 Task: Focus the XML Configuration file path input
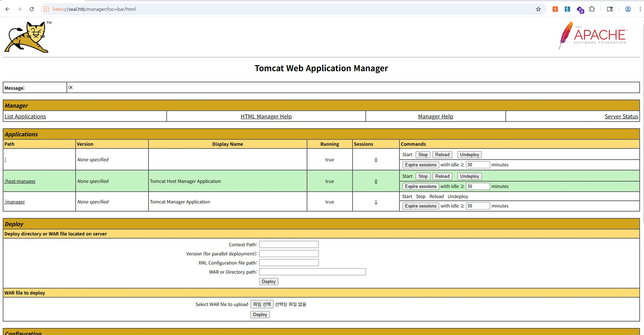pos(289,263)
